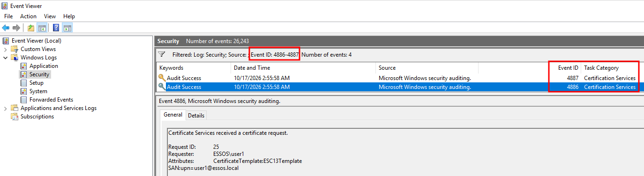Viewport: 644px width, 176px height.
Task: Click the Event Viewer title bar icon
Action: (x=5, y=6)
